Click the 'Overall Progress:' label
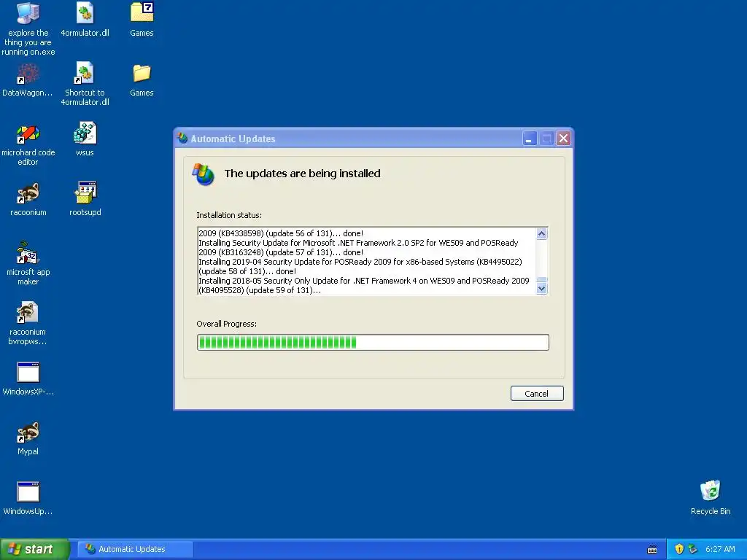The height and width of the screenshot is (560, 747). (x=227, y=324)
